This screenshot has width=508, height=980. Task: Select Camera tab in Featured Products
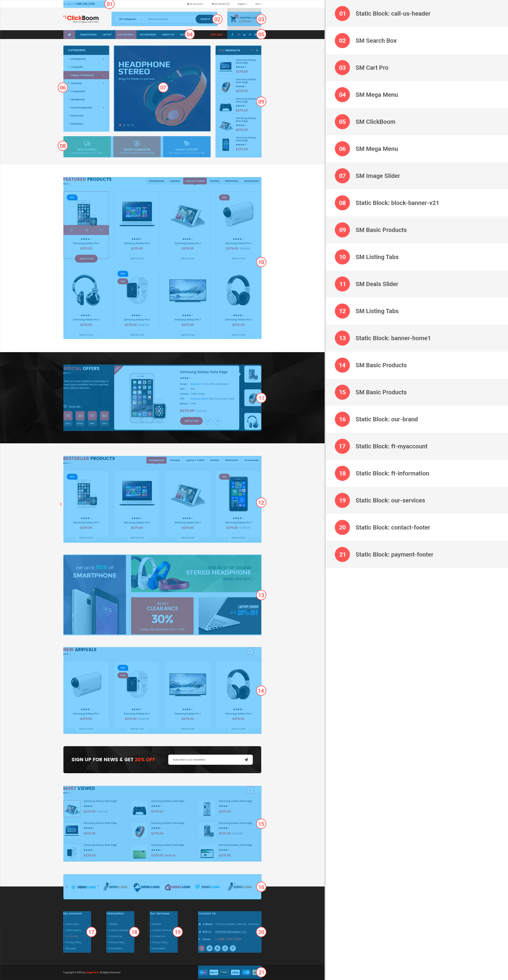coord(175,181)
